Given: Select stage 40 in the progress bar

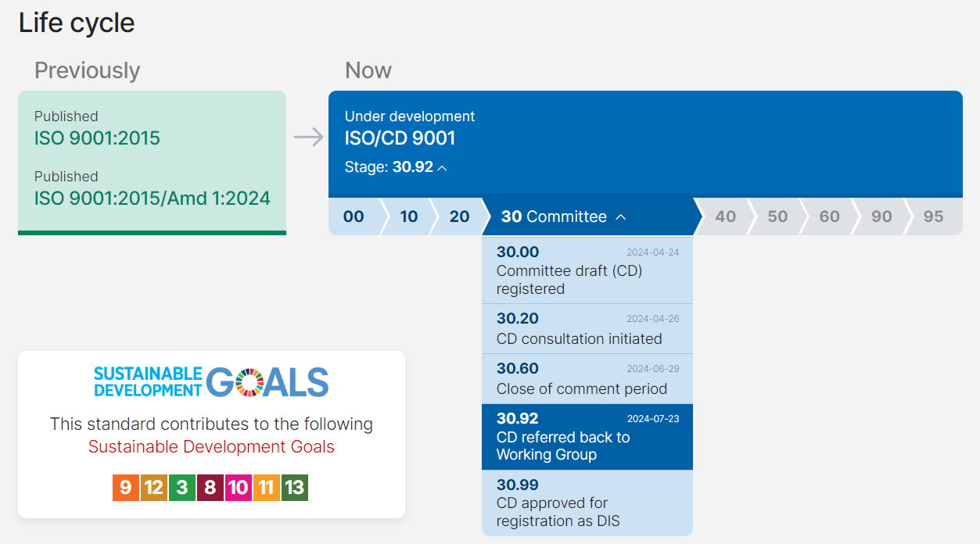Looking at the screenshot, I should point(726,217).
